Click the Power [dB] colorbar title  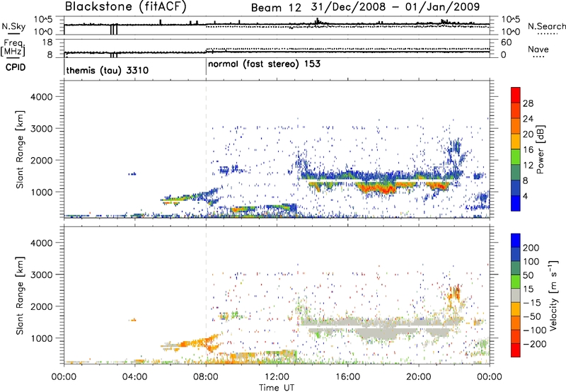pyautogui.click(x=540, y=149)
